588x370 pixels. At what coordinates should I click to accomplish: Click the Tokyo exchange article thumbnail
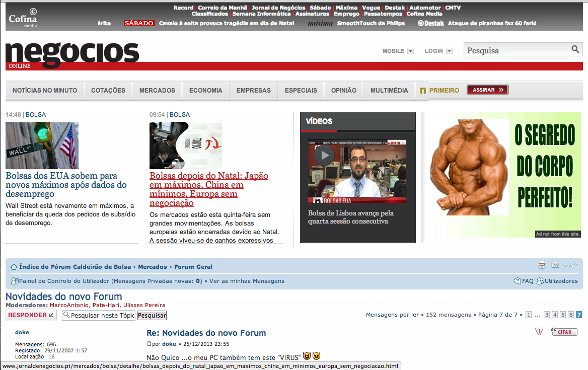pos(186,145)
